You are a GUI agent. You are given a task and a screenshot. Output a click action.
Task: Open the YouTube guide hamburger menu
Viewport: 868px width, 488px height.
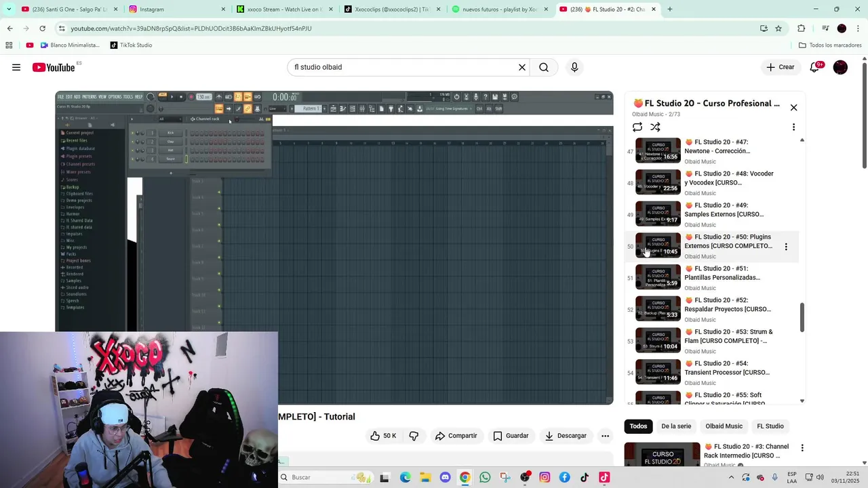click(x=16, y=67)
